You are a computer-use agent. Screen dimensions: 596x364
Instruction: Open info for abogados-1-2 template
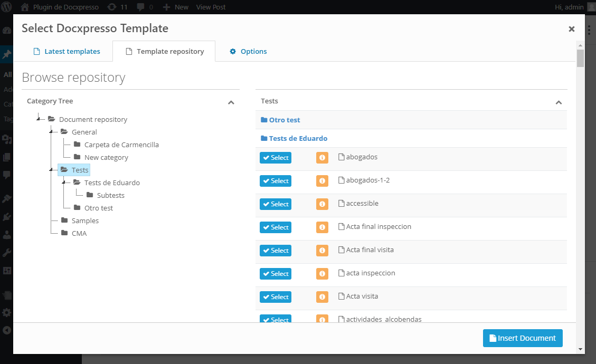click(x=322, y=181)
